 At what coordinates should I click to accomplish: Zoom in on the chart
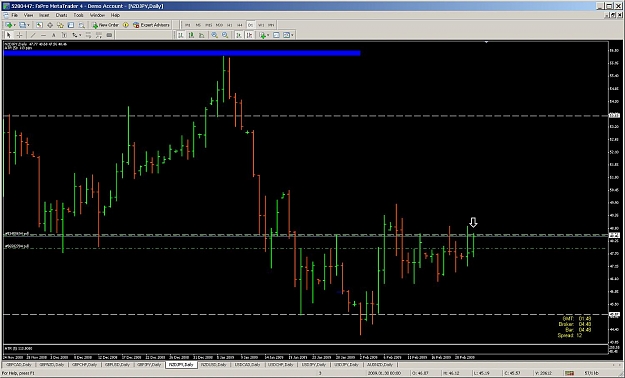pyautogui.click(x=214, y=35)
